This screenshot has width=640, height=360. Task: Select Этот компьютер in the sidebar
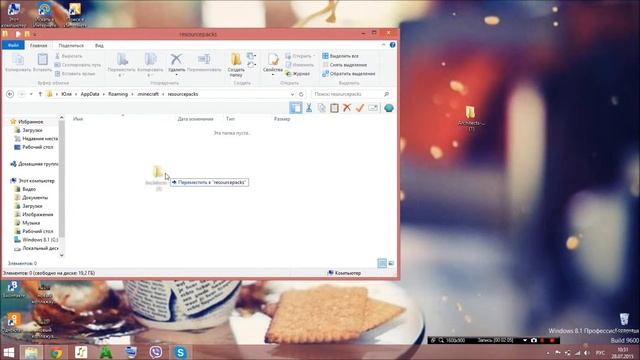32,180
